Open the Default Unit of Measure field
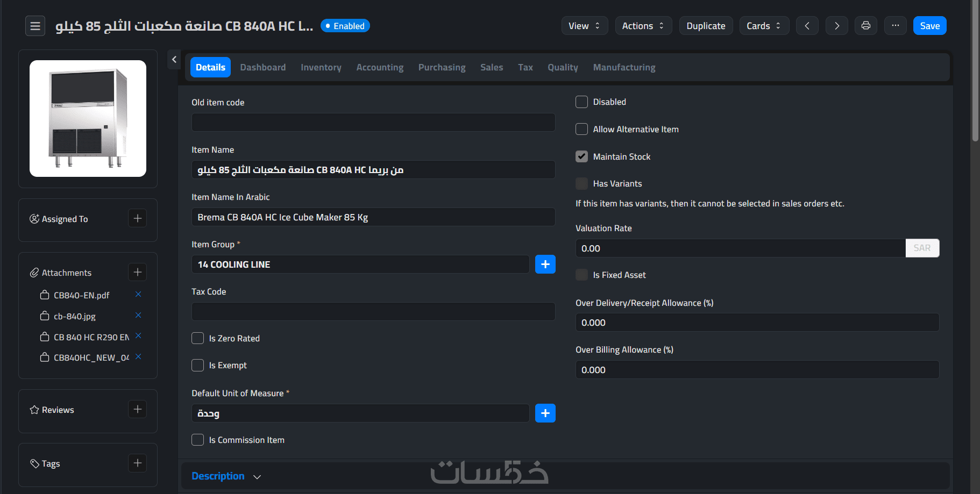Image resolution: width=980 pixels, height=494 pixels. click(x=360, y=413)
